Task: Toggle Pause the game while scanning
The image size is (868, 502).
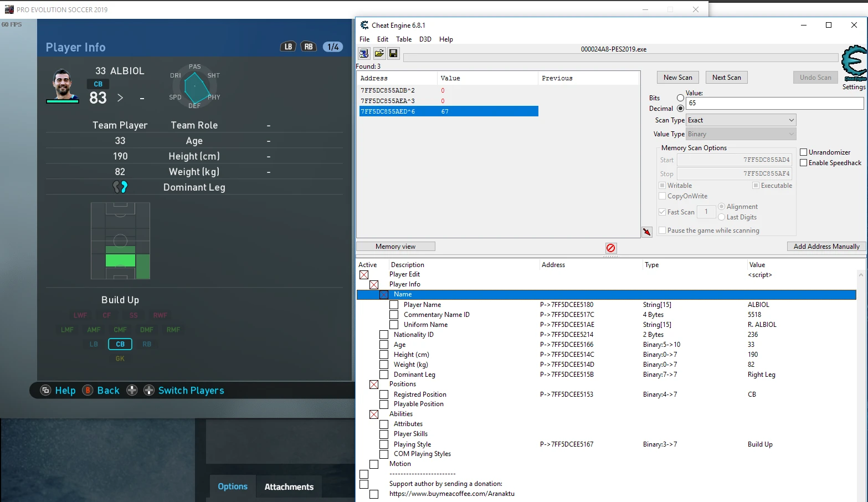Action: tap(662, 230)
